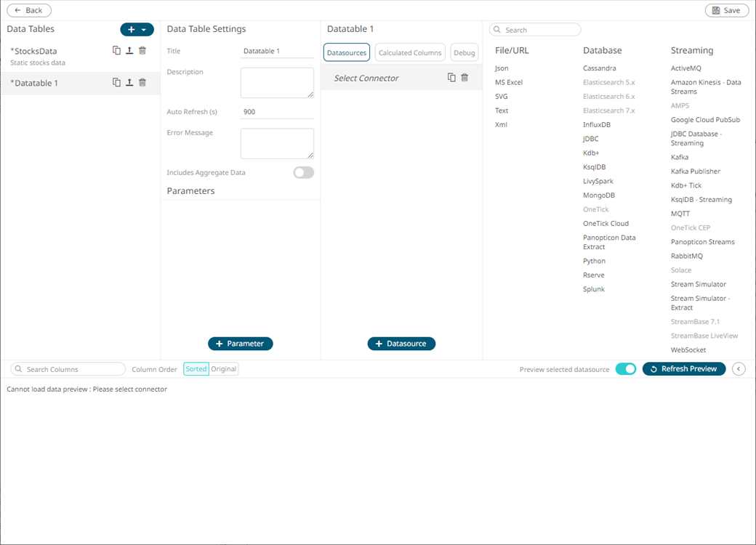Turn off Preview selected datasource switch
756x545 pixels.
click(625, 369)
